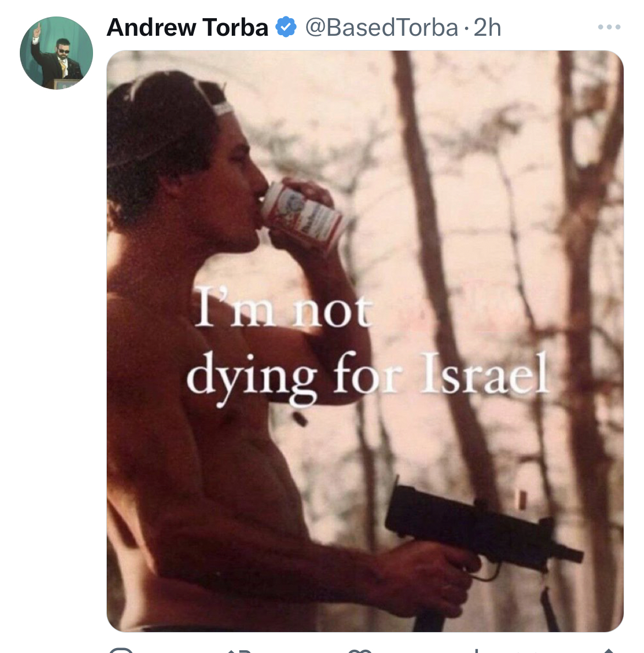Open Andrew Torba's profile avatar
Screen dimensions: 644x653
(56, 53)
